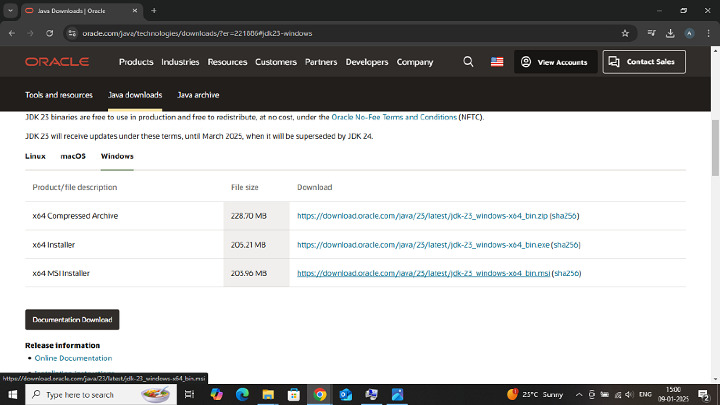Click the Contact Sales button

644,62
